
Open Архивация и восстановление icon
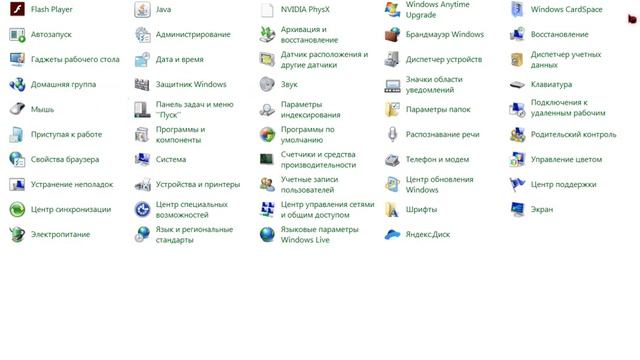267,35
